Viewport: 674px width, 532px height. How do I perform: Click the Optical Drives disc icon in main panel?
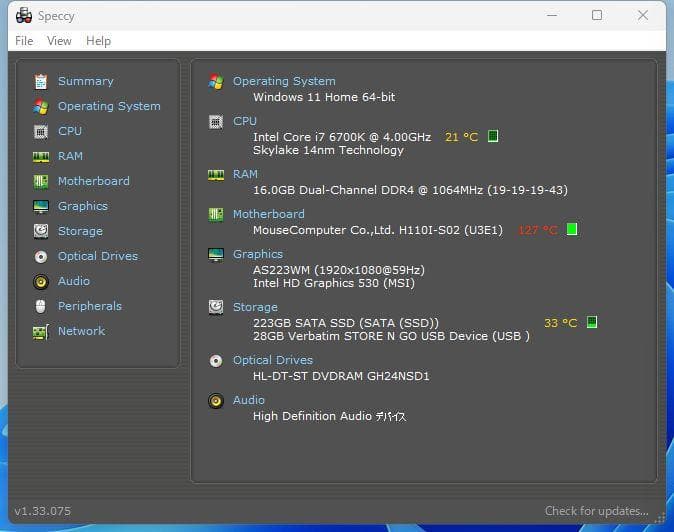(x=216, y=361)
